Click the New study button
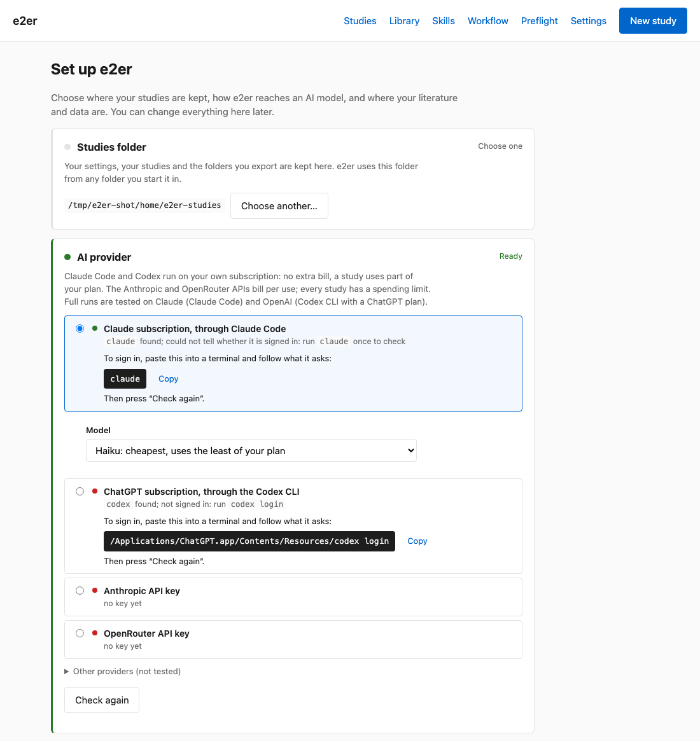This screenshot has width=700, height=741. click(653, 21)
